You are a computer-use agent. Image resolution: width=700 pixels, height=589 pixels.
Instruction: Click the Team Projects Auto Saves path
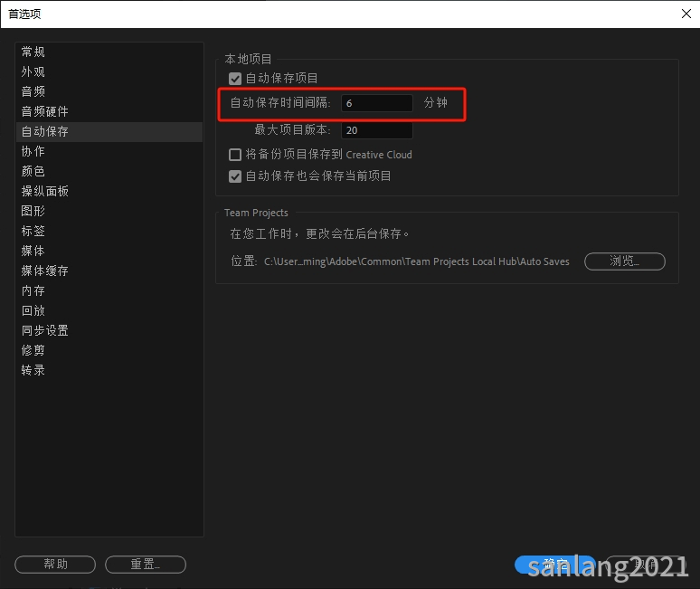417,261
